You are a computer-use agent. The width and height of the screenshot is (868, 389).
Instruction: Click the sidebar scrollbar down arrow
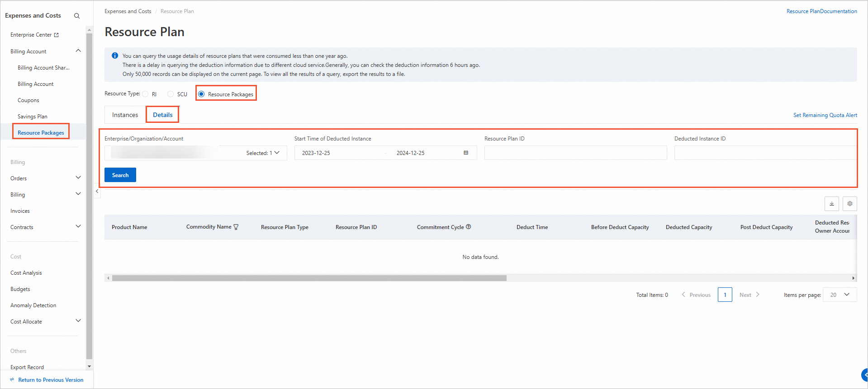point(89,366)
